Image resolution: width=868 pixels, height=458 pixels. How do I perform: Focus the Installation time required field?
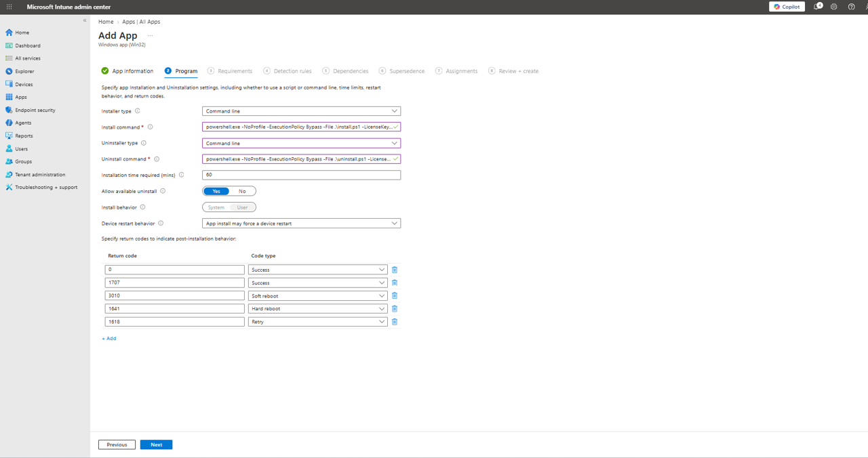[x=301, y=175]
